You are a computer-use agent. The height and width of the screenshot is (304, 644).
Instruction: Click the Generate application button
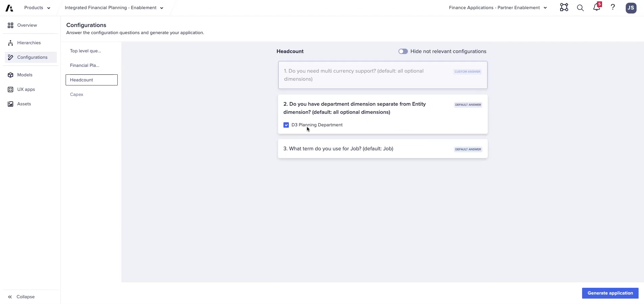610,293
